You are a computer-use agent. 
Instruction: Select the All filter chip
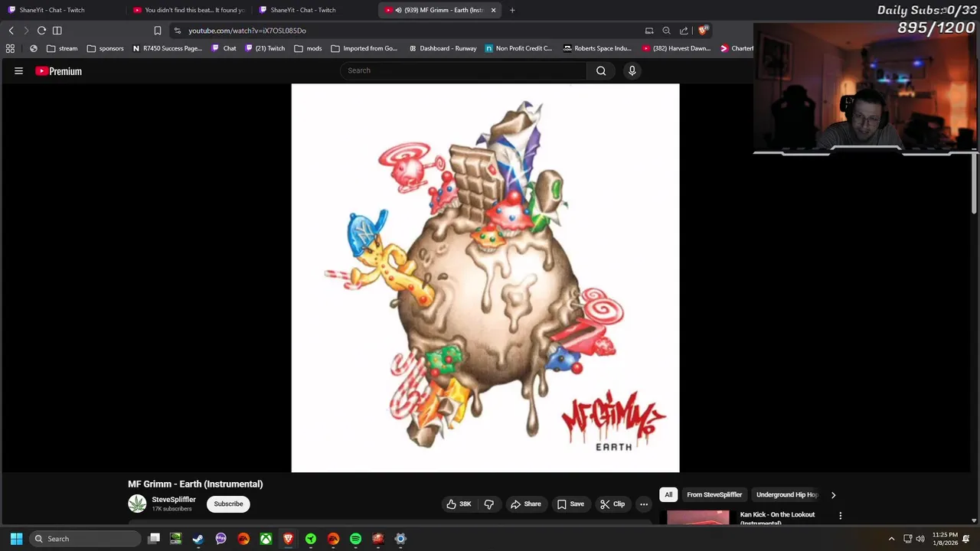tap(668, 494)
